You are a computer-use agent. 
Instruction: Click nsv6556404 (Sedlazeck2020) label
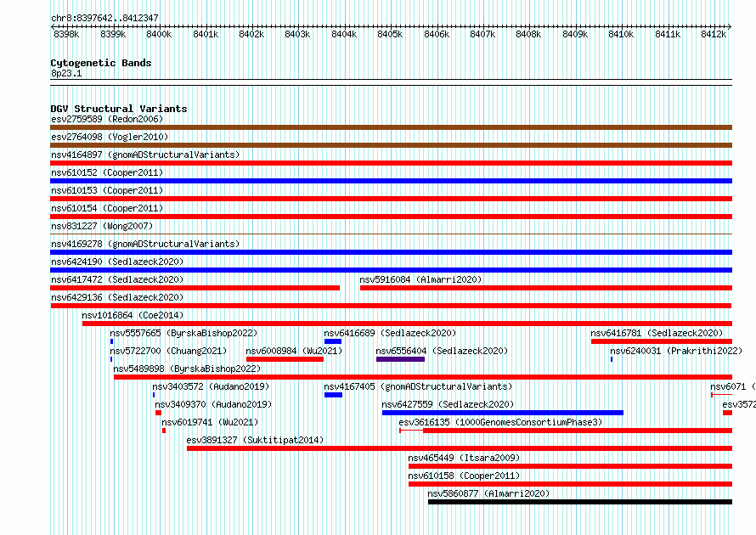coord(442,351)
